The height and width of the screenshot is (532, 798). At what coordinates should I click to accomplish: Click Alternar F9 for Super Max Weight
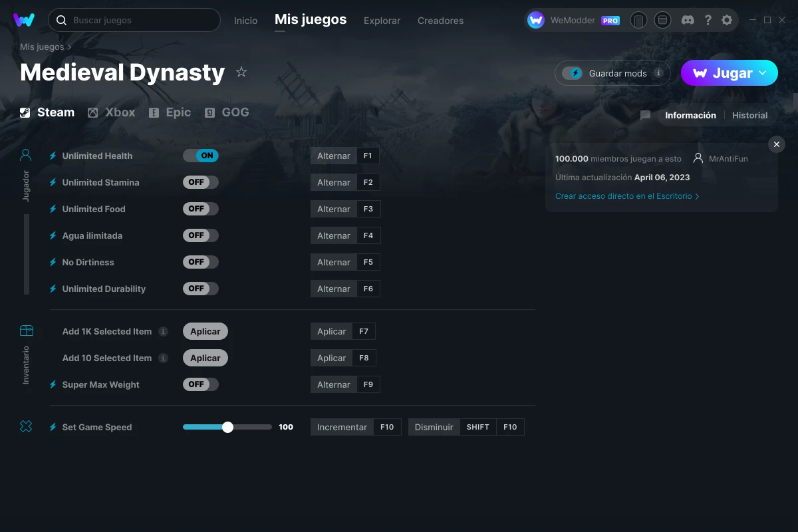[345, 384]
